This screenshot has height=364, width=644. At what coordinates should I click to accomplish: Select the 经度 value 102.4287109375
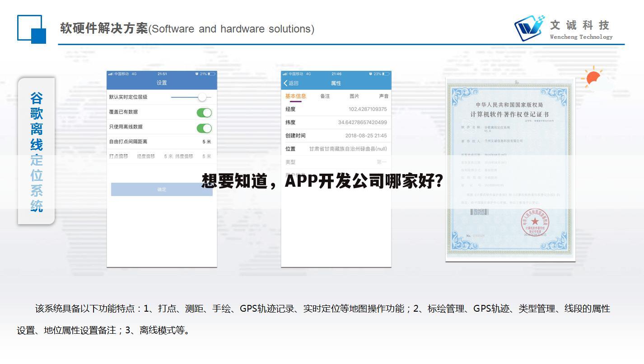pos(368,109)
